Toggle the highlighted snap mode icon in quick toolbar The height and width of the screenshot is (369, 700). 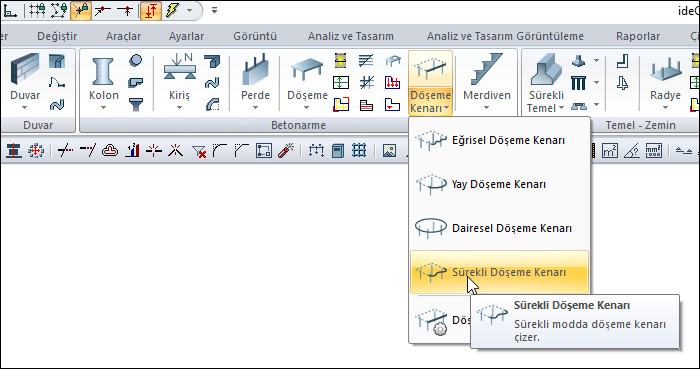click(81, 11)
